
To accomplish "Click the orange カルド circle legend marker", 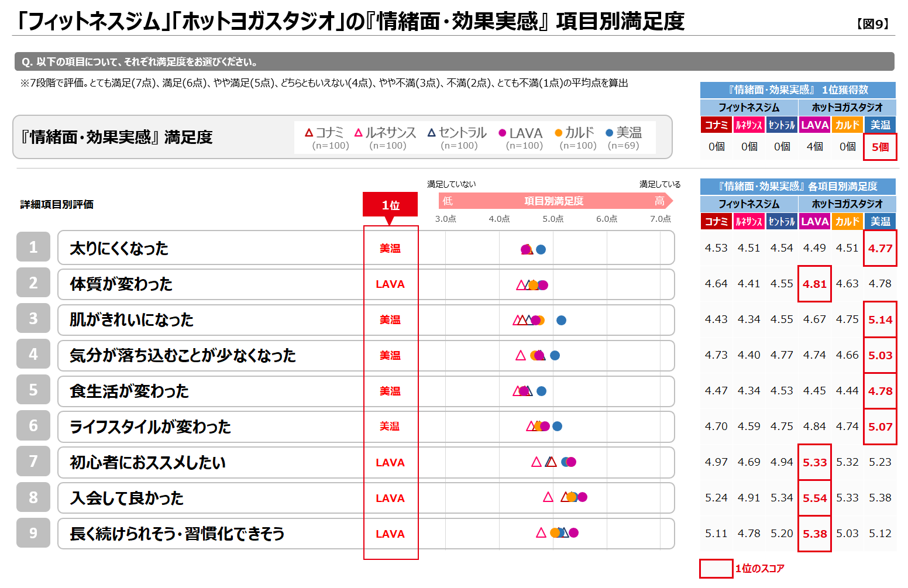I will [x=558, y=133].
